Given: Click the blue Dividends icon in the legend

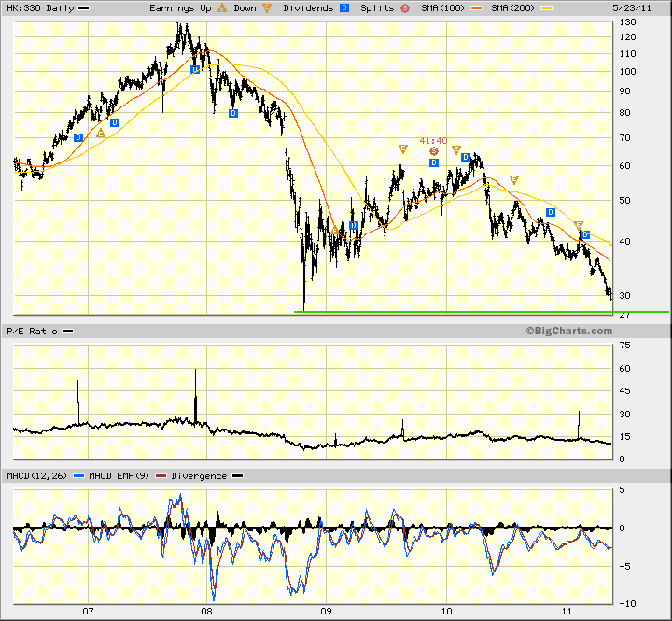Looking at the screenshot, I should coord(344,7).
